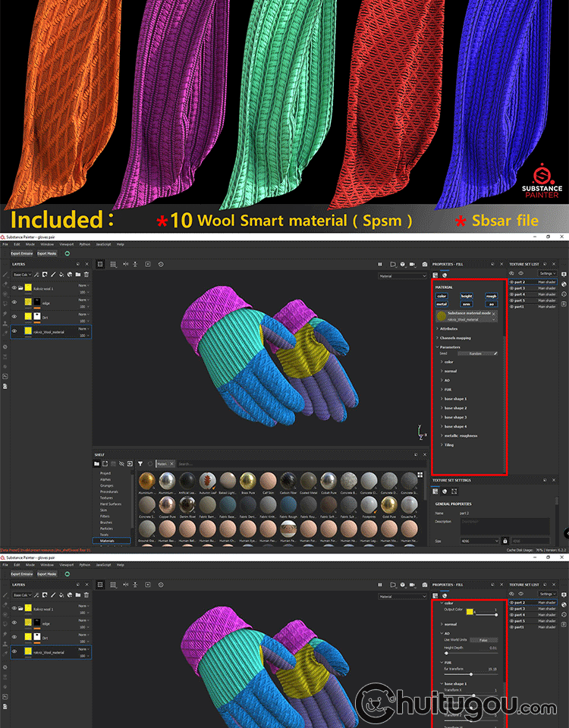569x728 pixels.
Task: Open Shader settings globe icon on upper window's right dock
Action: tap(564, 284)
